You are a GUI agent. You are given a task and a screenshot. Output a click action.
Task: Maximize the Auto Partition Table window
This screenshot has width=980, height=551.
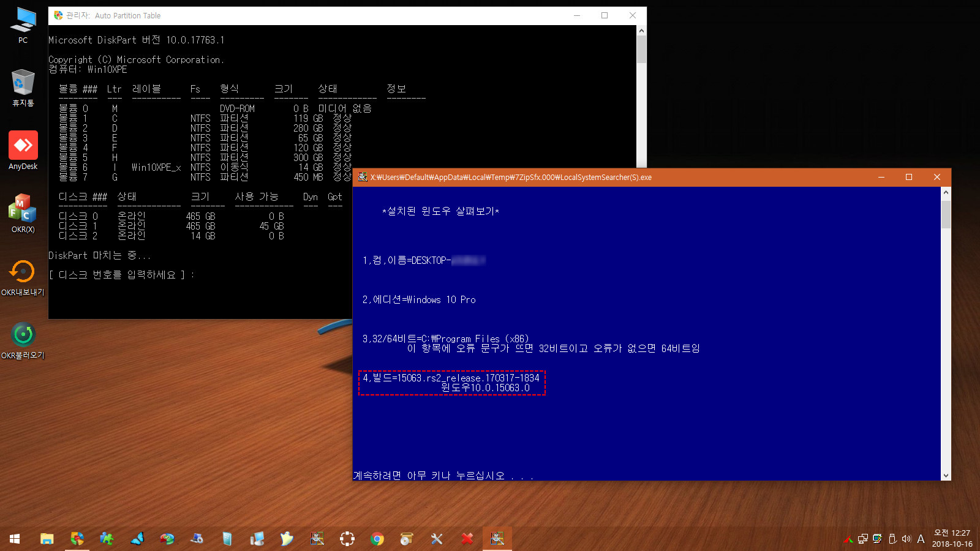pos(605,15)
